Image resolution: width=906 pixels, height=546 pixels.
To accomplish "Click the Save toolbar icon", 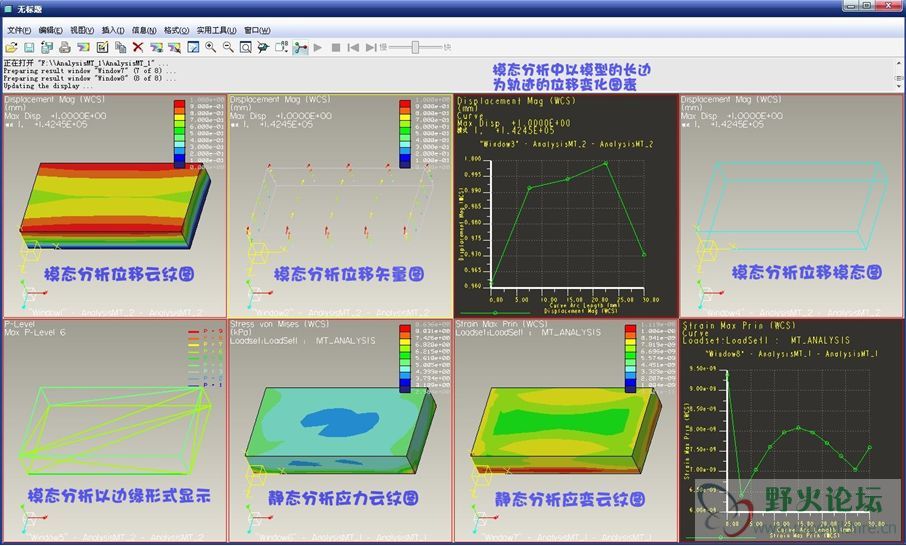I will [x=29, y=47].
